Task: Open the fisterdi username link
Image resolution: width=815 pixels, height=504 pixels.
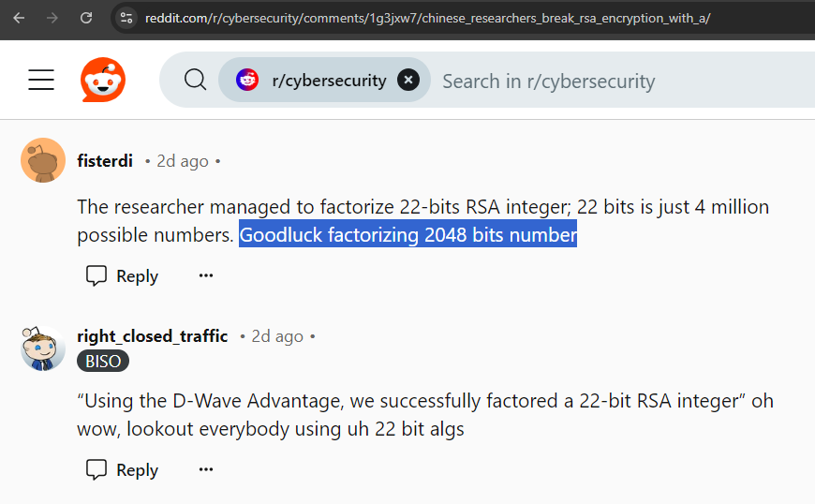Action: click(x=105, y=161)
